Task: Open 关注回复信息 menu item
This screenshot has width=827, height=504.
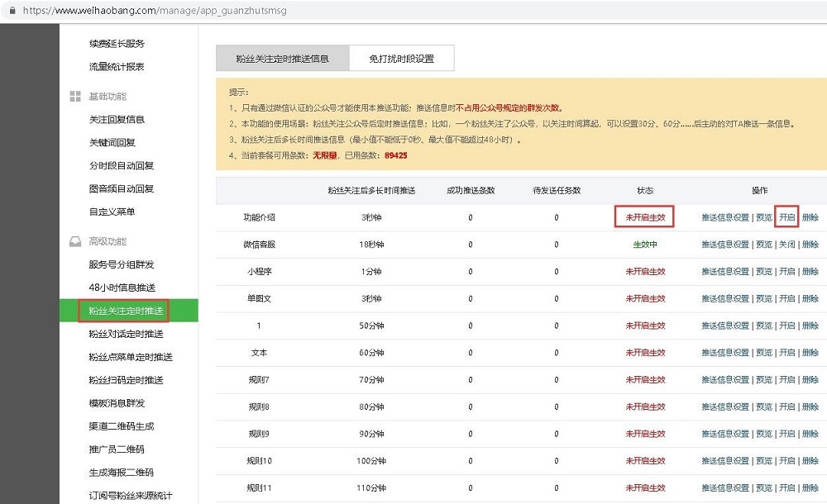Action: click(117, 119)
